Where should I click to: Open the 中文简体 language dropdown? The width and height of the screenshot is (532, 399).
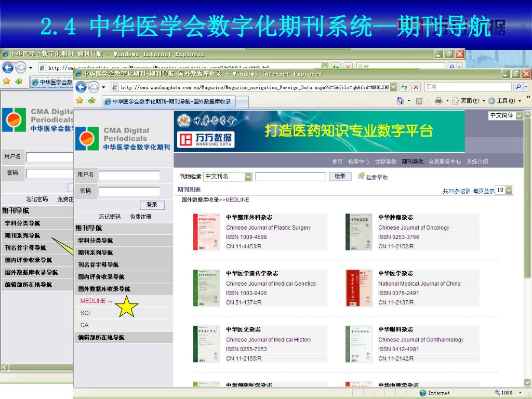coord(519,116)
